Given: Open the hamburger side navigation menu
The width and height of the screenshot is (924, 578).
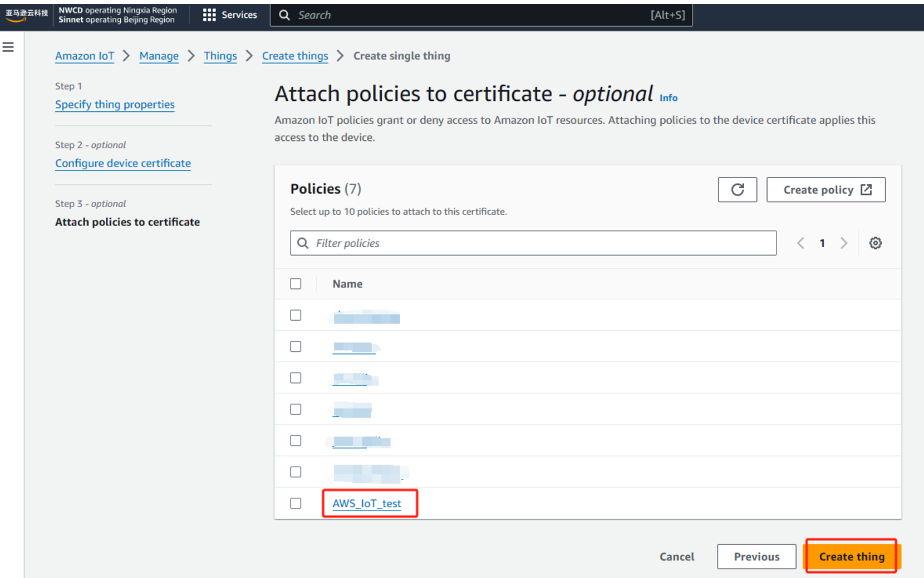Looking at the screenshot, I should click(x=8, y=47).
